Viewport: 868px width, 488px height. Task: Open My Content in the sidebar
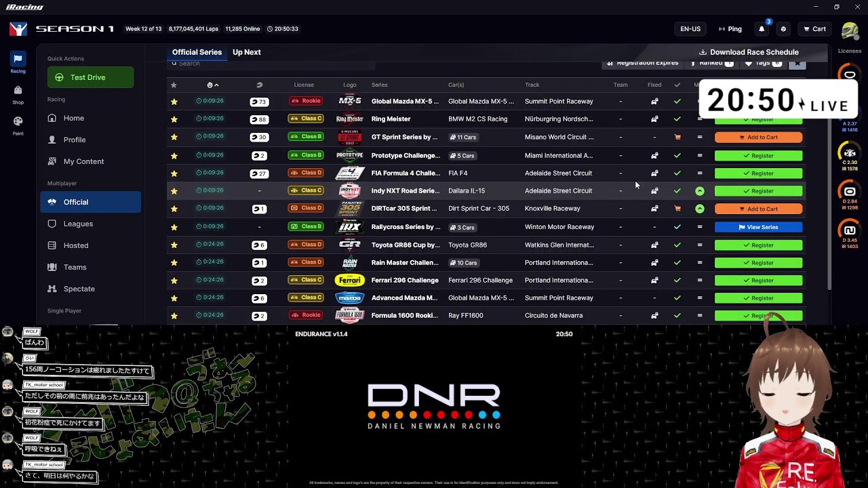pyautogui.click(x=83, y=161)
